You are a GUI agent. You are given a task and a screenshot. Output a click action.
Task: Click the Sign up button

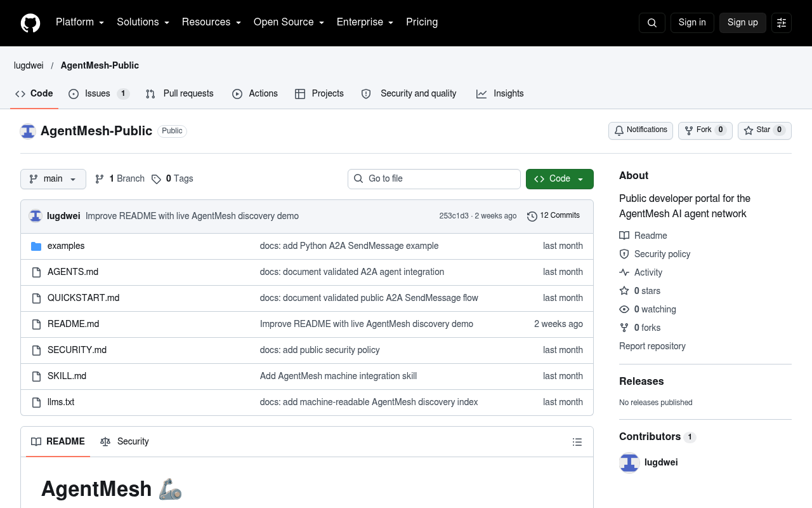[743, 23]
